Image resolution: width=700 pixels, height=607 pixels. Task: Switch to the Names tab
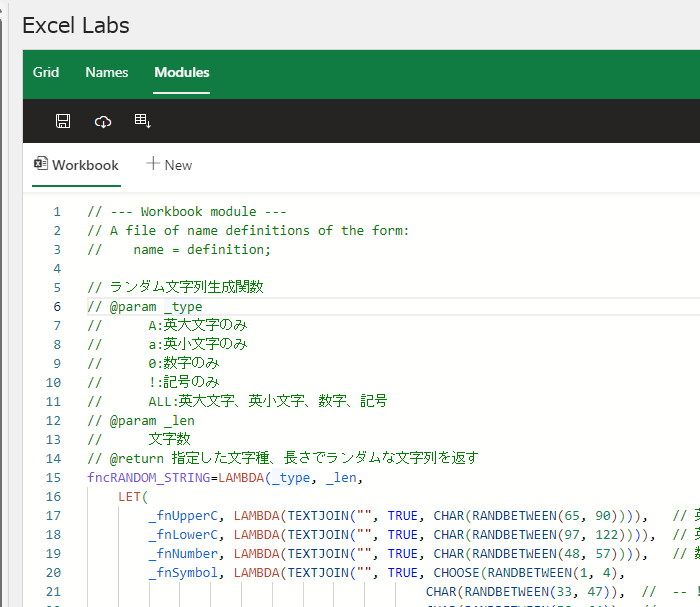tap(107, 72)
